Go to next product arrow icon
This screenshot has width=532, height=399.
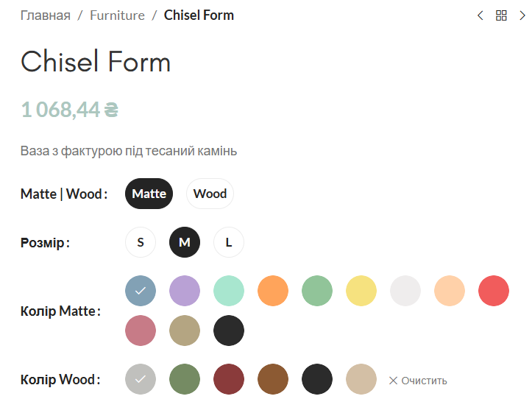pos(522,15)
